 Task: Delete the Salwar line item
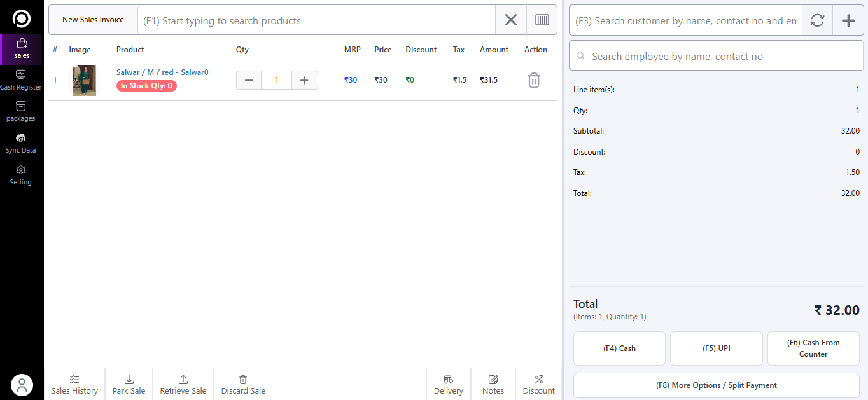click(x=534, y=80)
